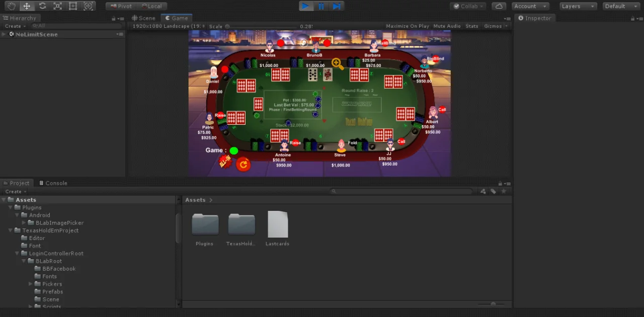Toggle Maximize On Play

pyautogui.click(x=407, y=26)
